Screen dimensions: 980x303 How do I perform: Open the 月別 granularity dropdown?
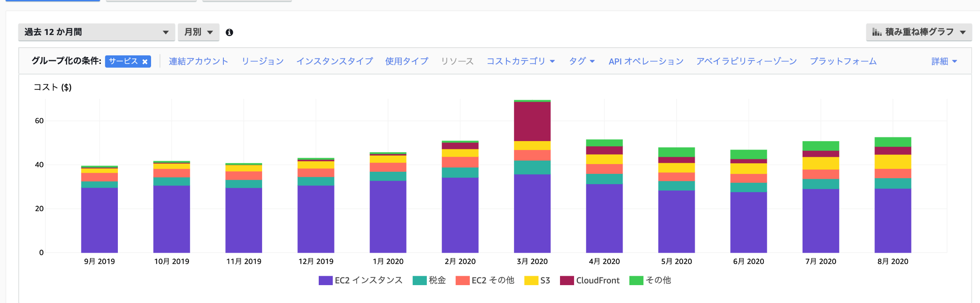[198, 32]
